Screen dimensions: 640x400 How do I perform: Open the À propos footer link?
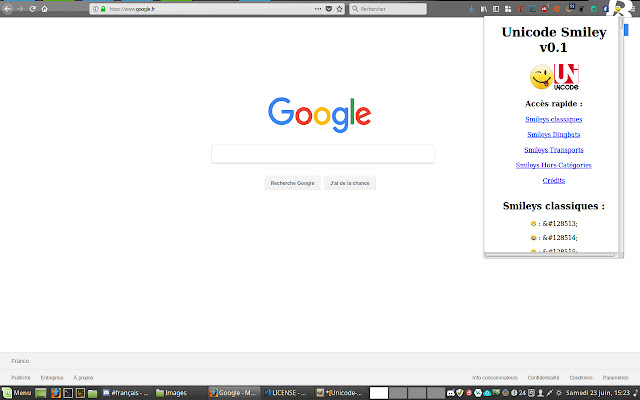83,378
